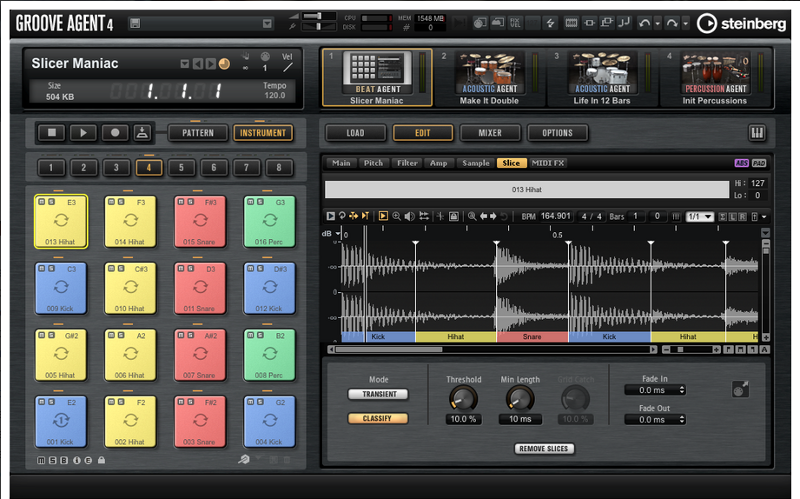The image size is (800, 499).
Task: Click the lock icon below the pads
Action: [102, 460]
